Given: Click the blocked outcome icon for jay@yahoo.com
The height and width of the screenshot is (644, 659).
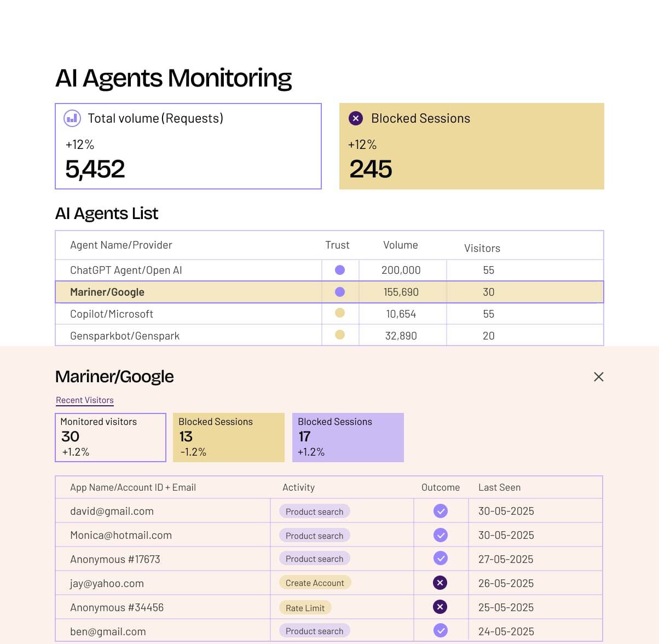Looking at the screenshot, I should click(440, 583).
